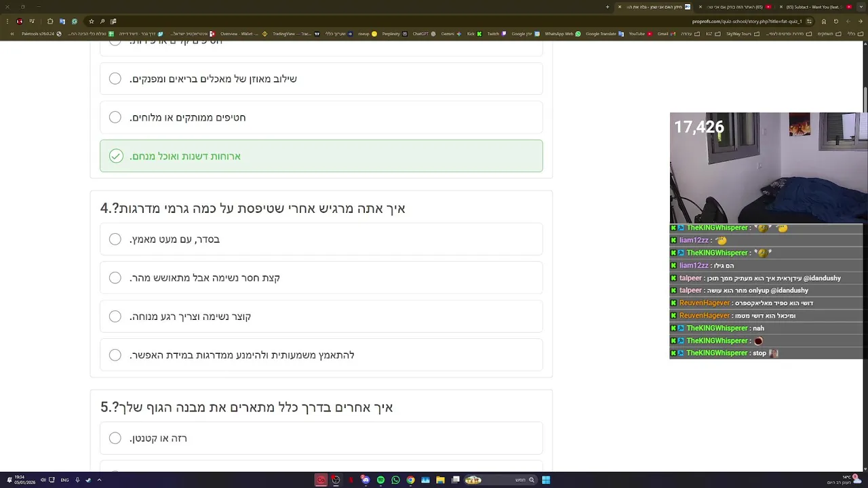Screen dimensions: 868x488
Task: Switch the ENG input language indicator
Action: pos(64,480)
